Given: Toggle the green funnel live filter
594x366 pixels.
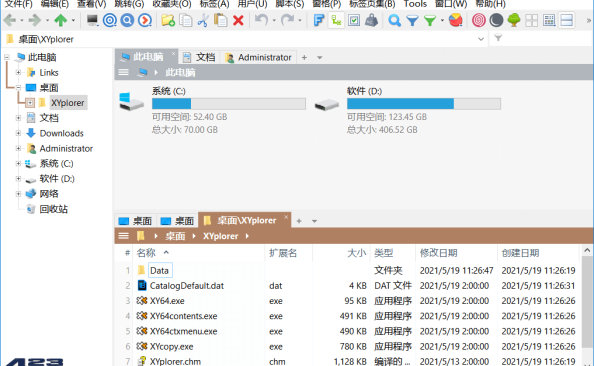Looking at the screenshot, I should pyautogui.click(x=430, y=20).
